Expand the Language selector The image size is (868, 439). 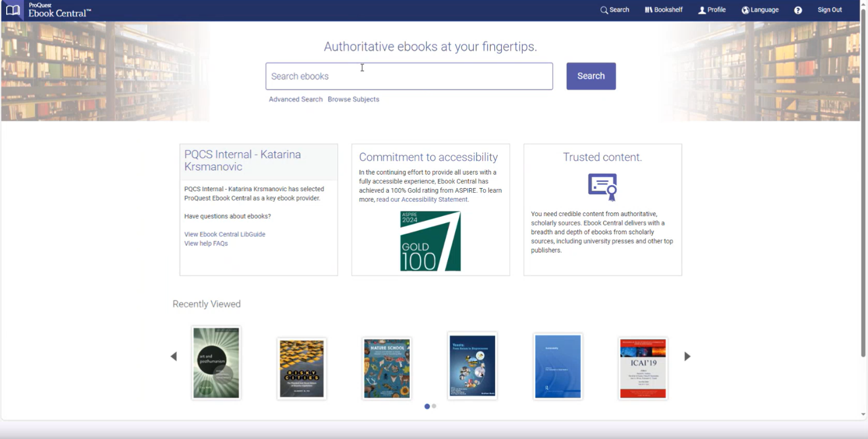[760, 10]
